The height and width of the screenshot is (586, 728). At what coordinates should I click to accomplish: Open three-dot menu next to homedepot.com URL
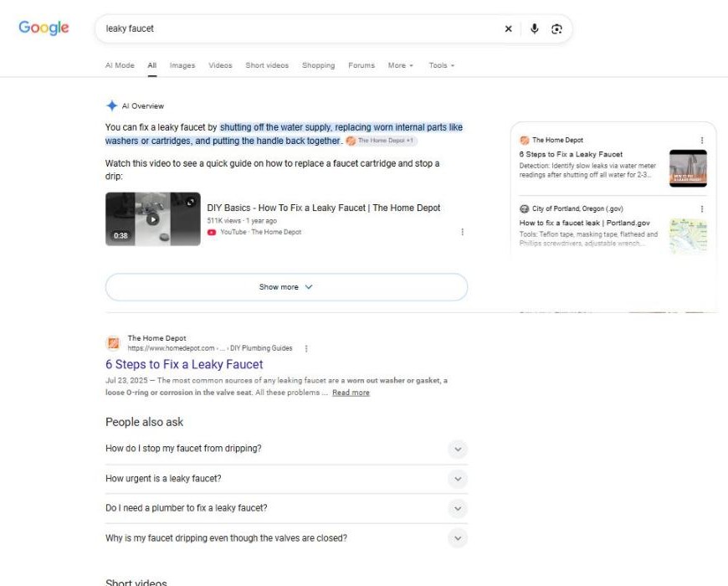(306, 348)
